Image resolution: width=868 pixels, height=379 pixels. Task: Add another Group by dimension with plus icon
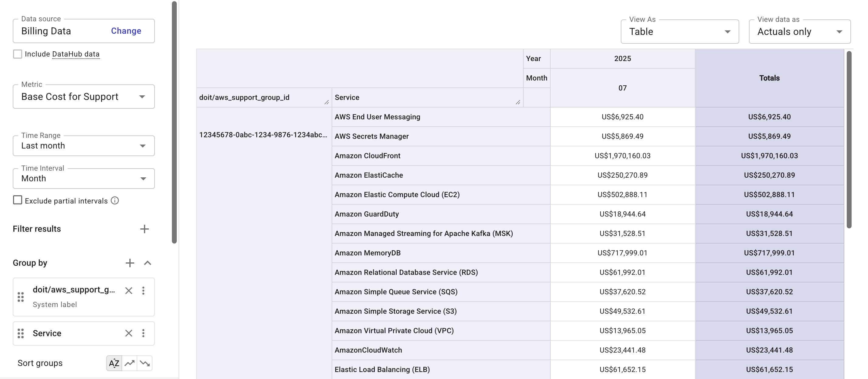[x=130, y=263]
